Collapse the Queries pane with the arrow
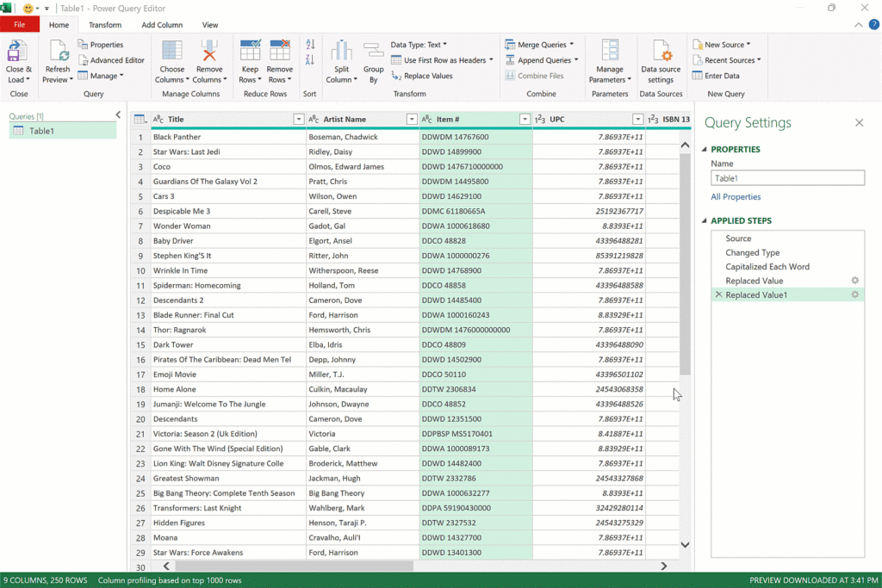This screenshot has height=588, width=882. (118, 115)
